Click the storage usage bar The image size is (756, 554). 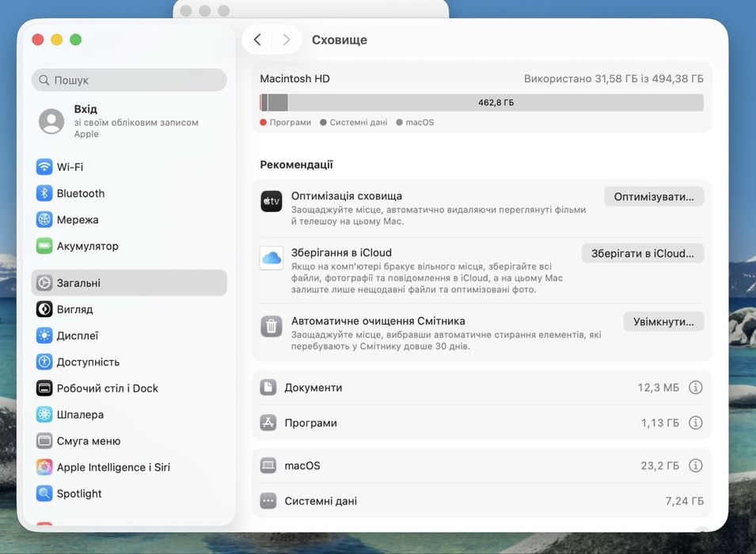(481, 102)
